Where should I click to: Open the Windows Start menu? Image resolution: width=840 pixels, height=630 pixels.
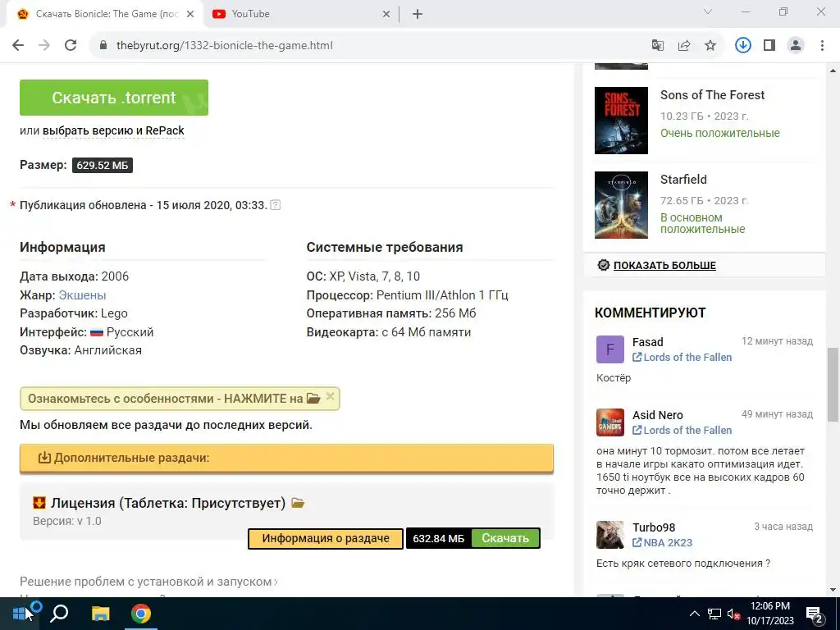pyautogui.click(x=20, y=614)
